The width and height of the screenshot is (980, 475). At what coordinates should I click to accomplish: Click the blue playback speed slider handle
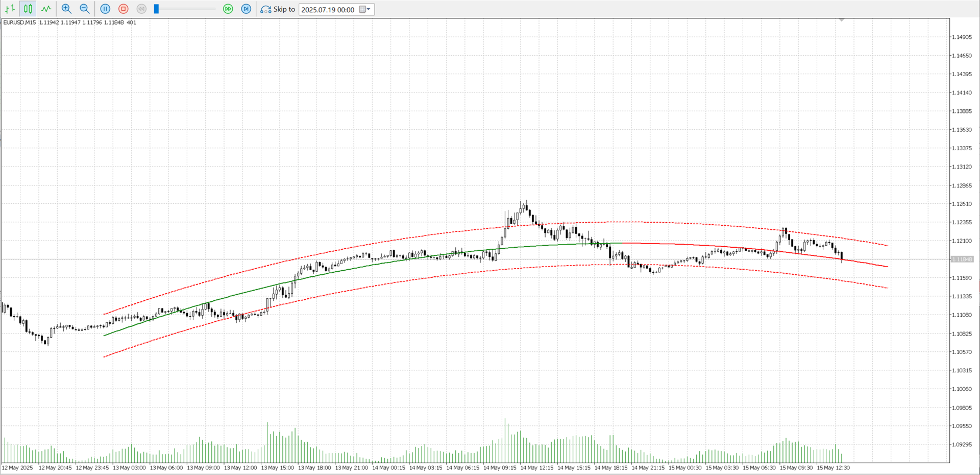click(x=156, y=9)
